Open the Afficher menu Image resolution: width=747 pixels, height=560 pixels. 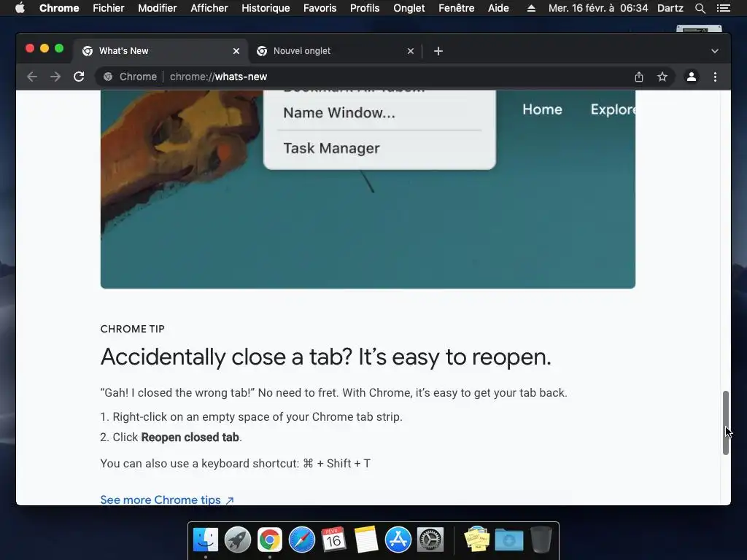pos(209,8)
